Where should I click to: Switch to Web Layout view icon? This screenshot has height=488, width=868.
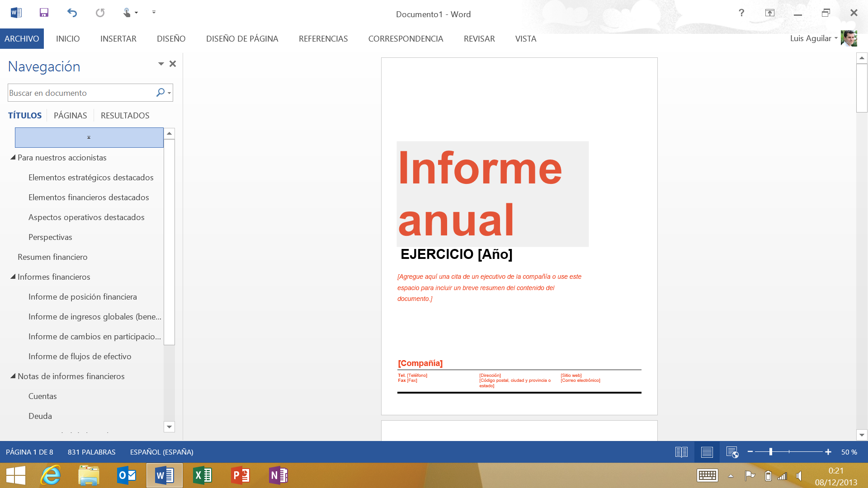click(x=732, y=452)
